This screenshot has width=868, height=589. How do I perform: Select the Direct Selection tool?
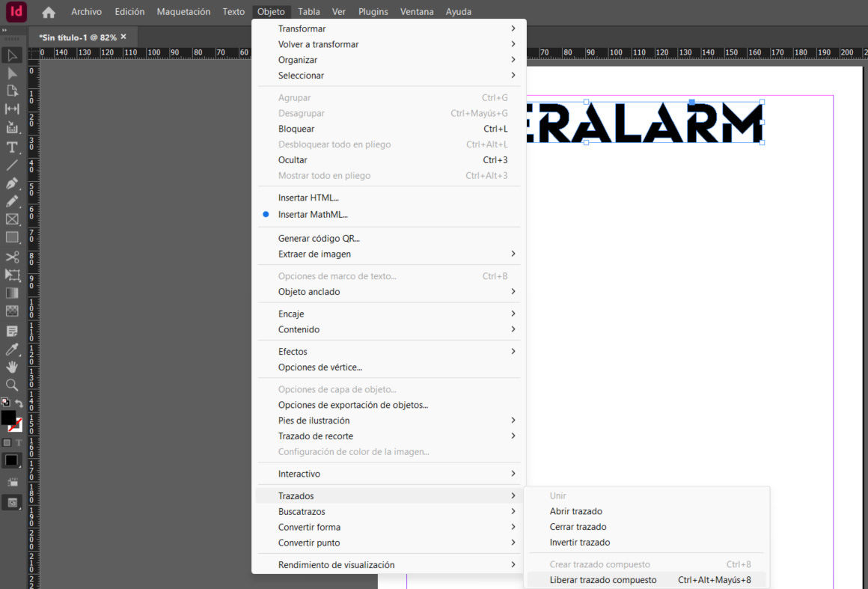12,73
